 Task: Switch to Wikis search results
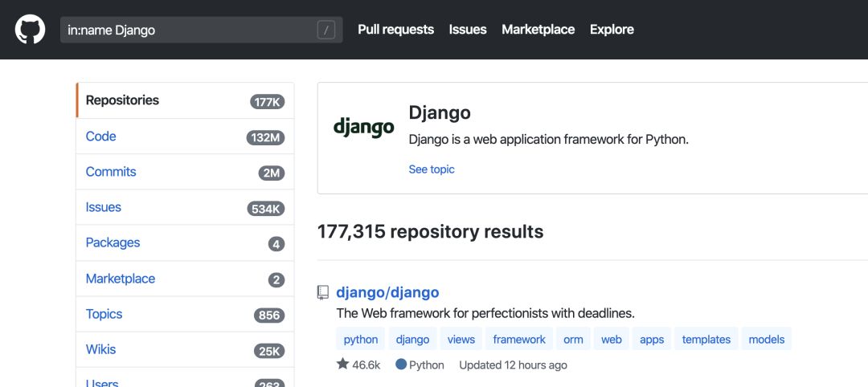(x=185, y=349)
